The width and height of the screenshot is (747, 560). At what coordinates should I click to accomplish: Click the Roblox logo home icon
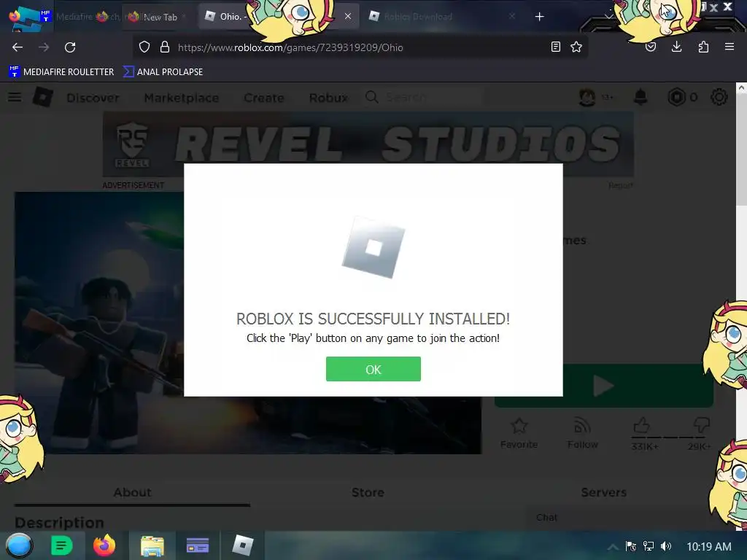click(42, 97)
